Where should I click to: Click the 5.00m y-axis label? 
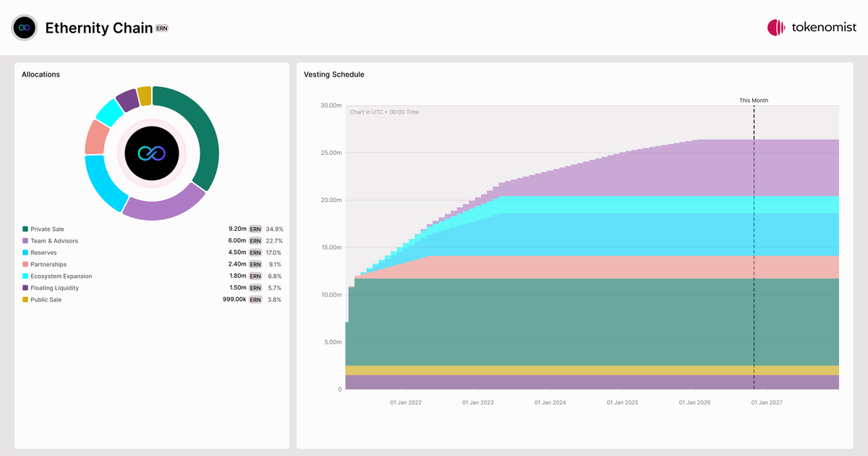click(x=332, y=342)
